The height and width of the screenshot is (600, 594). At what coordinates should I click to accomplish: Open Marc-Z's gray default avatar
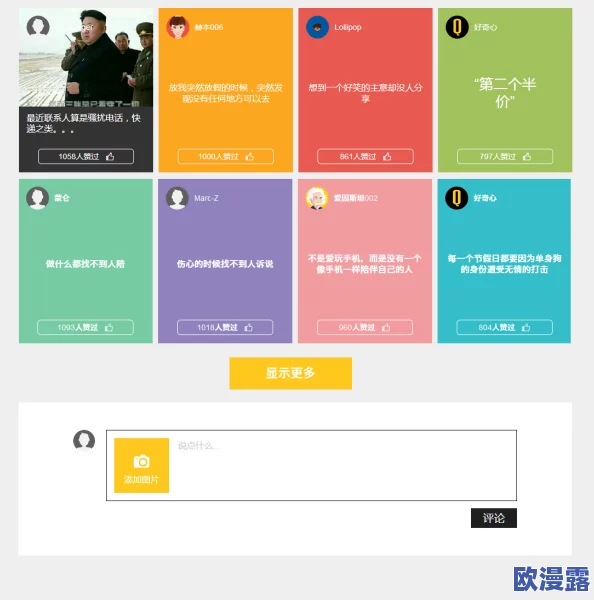(177, 198)
